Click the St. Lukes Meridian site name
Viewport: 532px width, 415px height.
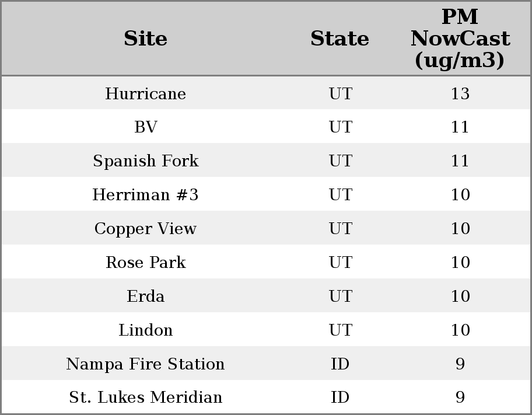pyautogui.click(x=145, y=397)
